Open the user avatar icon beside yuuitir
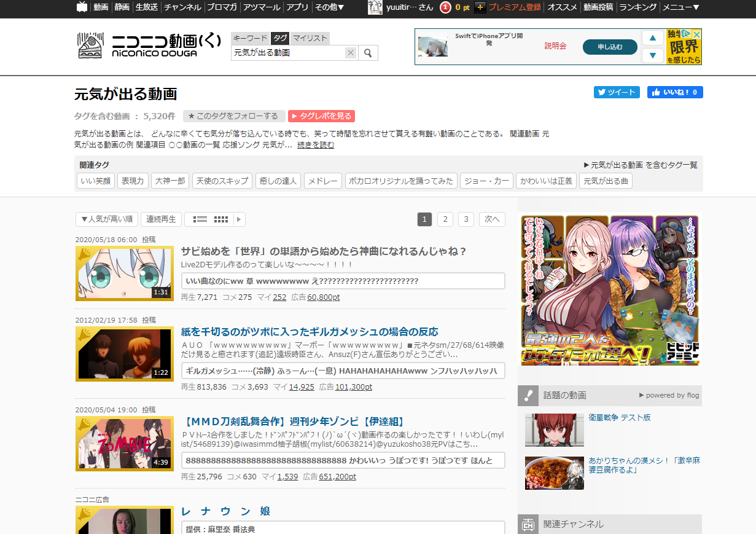This screenshot has height=534, width=756. [375, 7]
